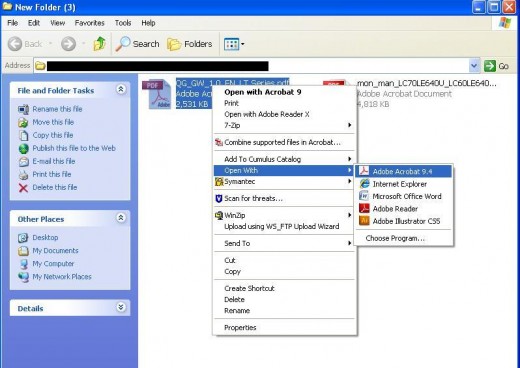Choose Open with Acrobat 9
The height and width of the screenshot is (368, 520).
coord(263,92)
